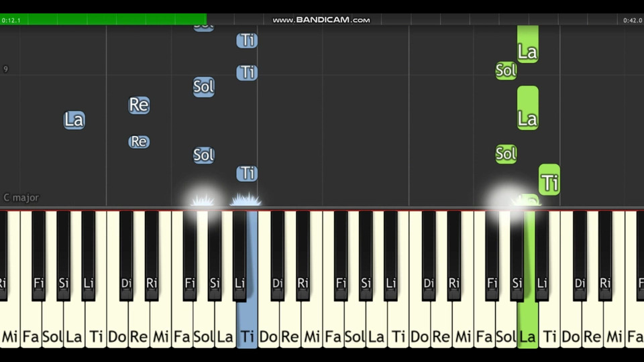
Task: Click the lone blue La falling note
Action: point(74,120)
